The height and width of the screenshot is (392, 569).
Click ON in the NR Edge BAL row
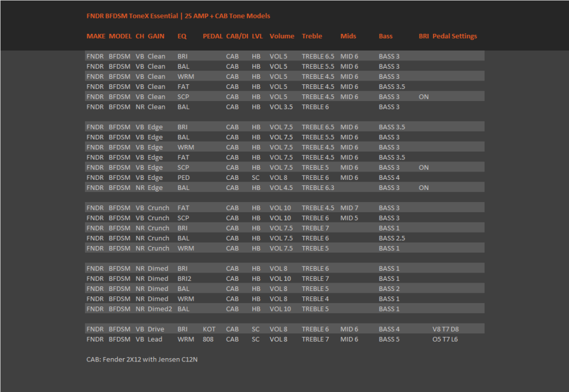pyautogui.click(x=423, y=188)
